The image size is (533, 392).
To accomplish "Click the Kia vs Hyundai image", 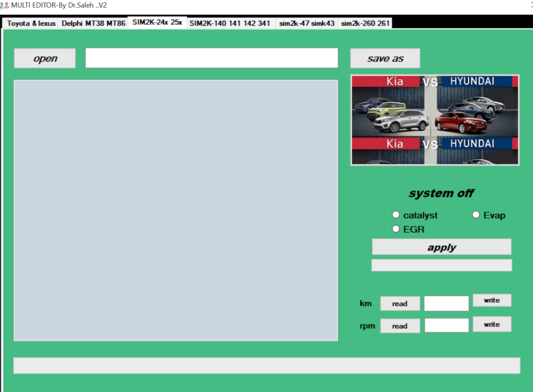I will click(435, 120).
